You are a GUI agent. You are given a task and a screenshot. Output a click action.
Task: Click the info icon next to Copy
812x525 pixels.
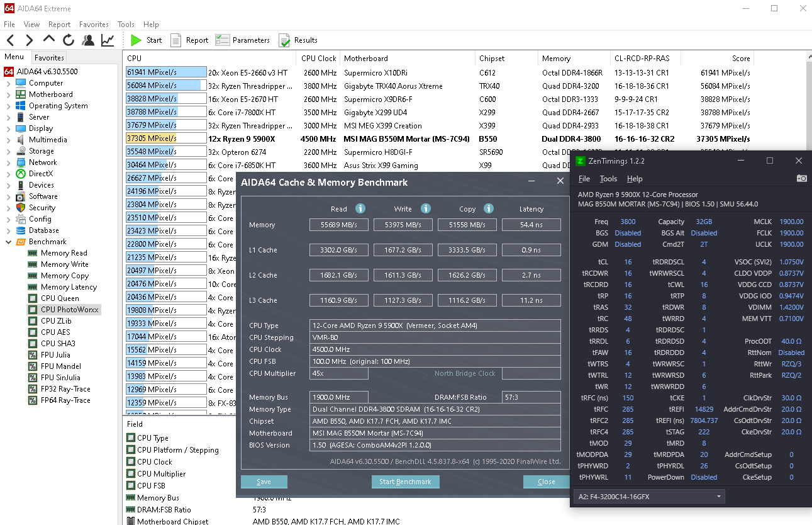click(x=489, y=208)
